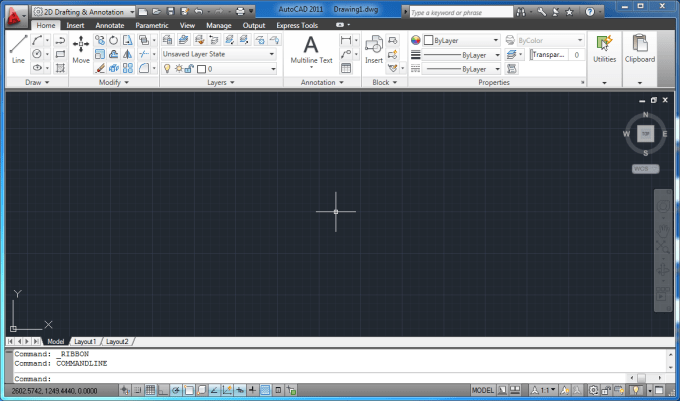The height and width of the screenshot is (401, 680).
Task: Click the Undo arrow in Quick Access toolbar
Action: click(x=199, y=12)
